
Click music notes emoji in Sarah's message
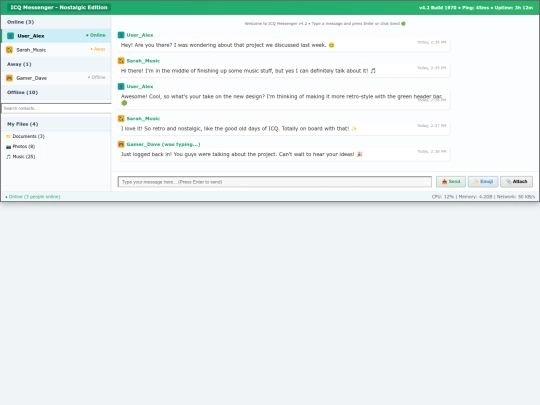click(x=373, y=71)
